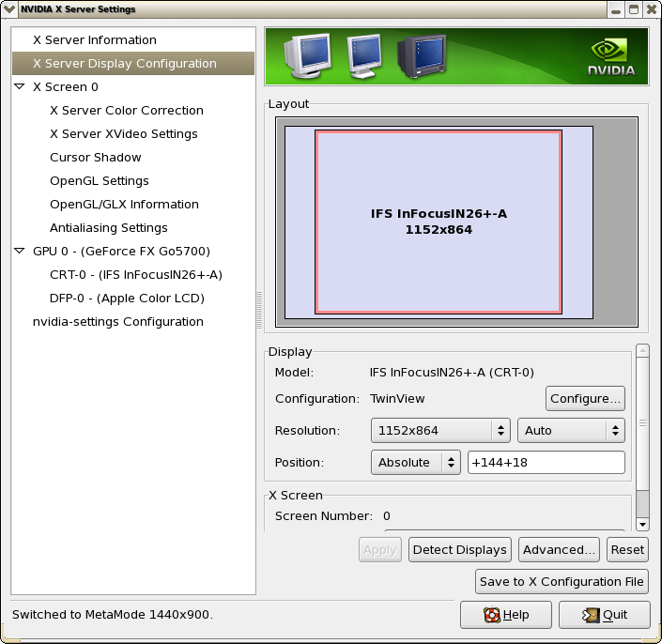Open DFP-0 Apple Color LCD entry

pos(127,298)
